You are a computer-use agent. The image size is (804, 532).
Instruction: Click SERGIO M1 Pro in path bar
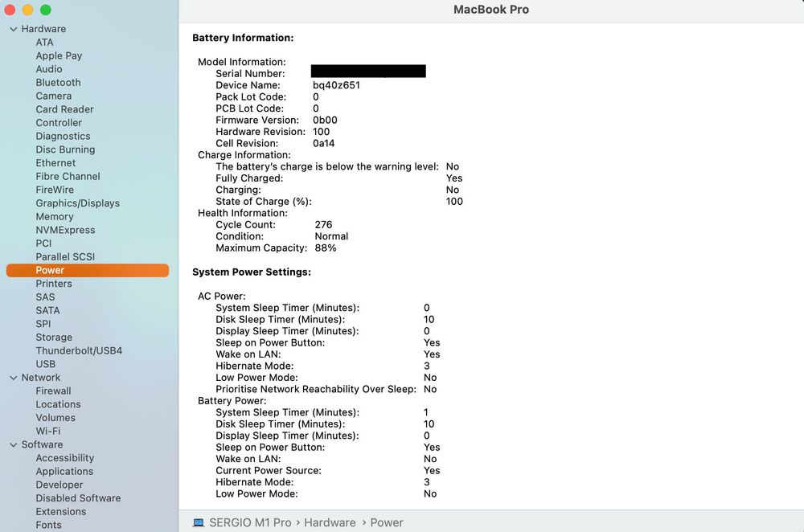click(x=250, y=523)
